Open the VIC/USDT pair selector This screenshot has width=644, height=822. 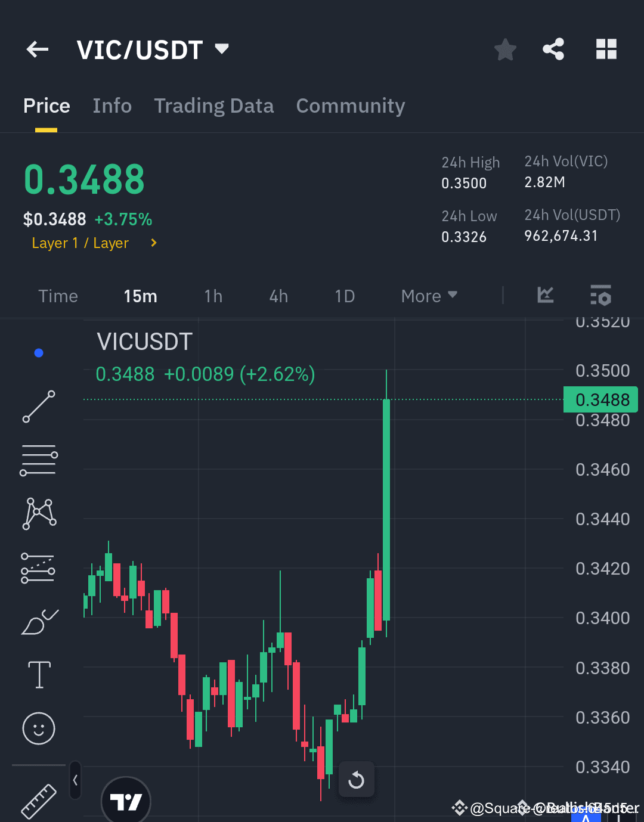152,49
